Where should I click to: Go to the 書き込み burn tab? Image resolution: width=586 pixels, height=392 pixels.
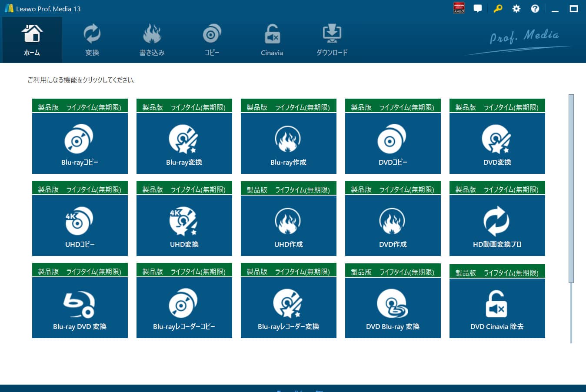(x=152, y=40)
